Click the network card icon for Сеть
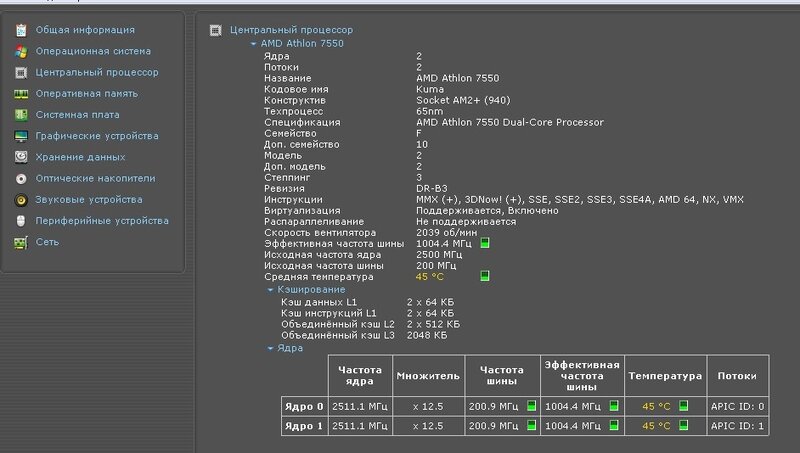 click(x=21, y=242)
